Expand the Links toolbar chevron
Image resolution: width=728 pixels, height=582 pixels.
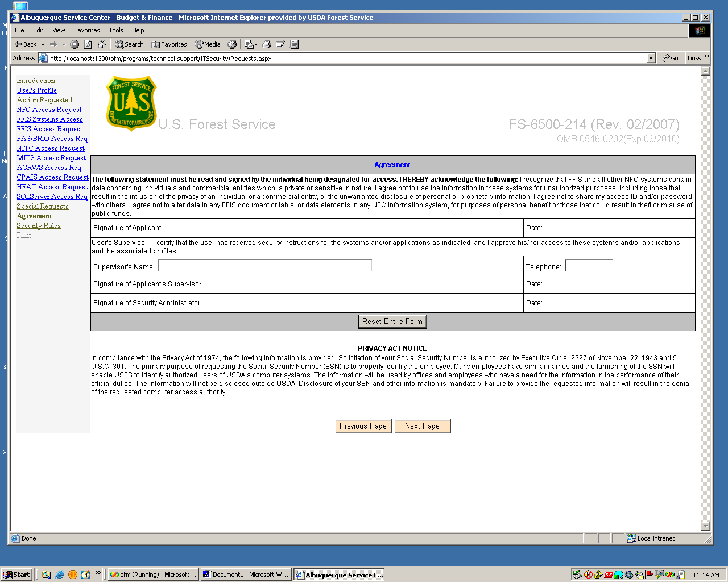point(707,56)
